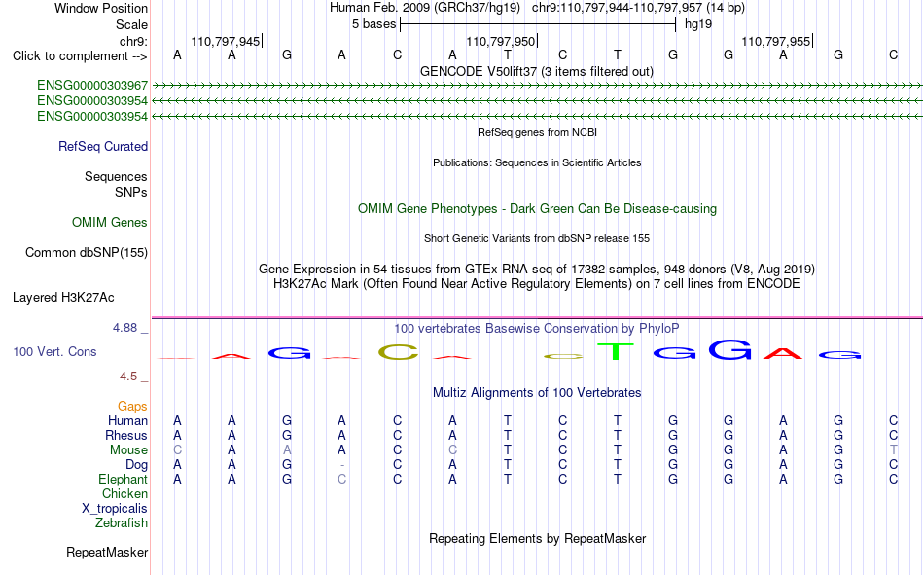Click the 'OMIM Gene Phenotypes' green title
Screen dimensions: 924x575
pyautogui.click(x=538, y=209)
